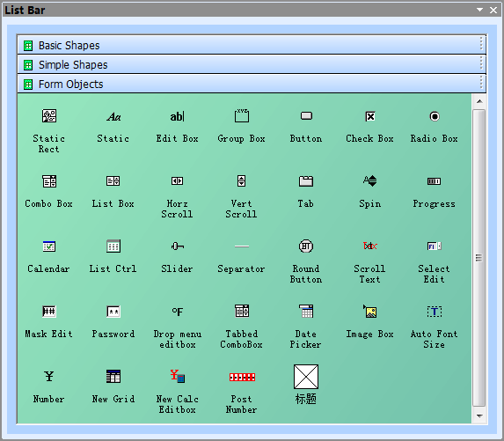
Task: Click the scrollbar down arrow
Action: (479, 415)
